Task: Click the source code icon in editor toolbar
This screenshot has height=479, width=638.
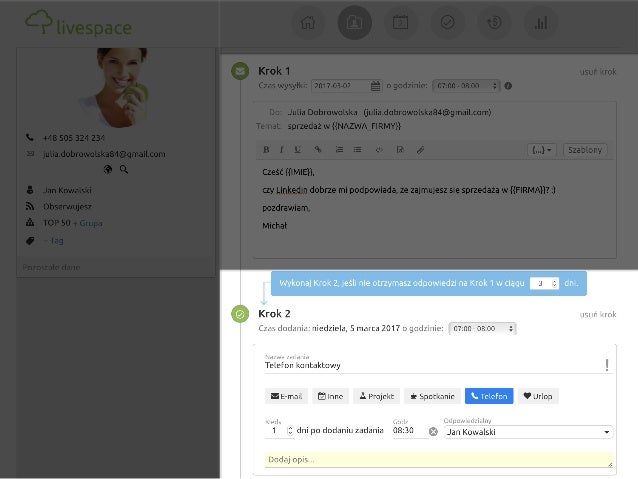Action: click(x=379, y=150)
